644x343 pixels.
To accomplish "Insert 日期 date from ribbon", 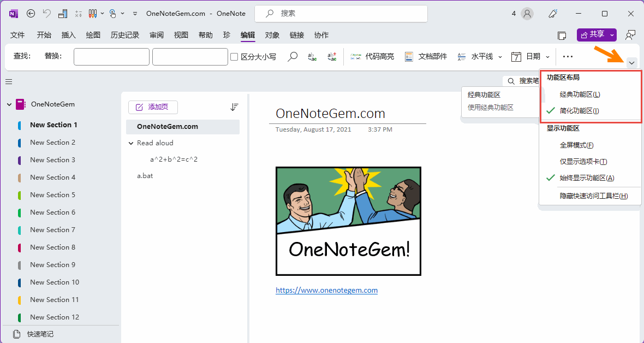I will [x=526, y=57].
